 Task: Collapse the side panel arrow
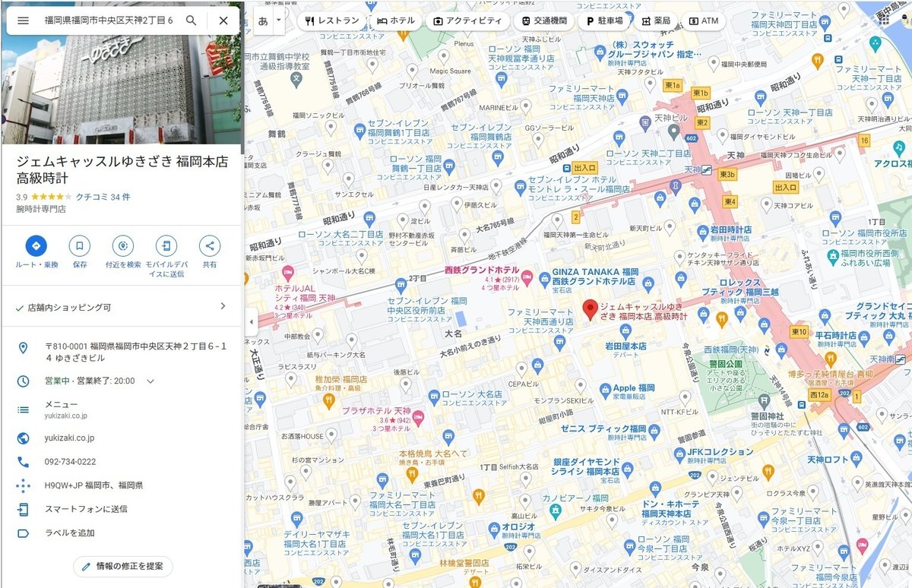pyautogui.click(x=251, y=322)
